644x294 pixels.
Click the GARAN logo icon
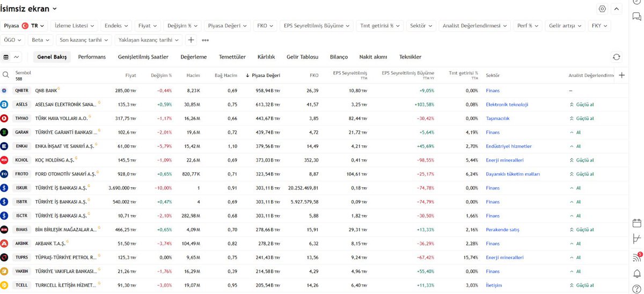click(x=4, y=132)
